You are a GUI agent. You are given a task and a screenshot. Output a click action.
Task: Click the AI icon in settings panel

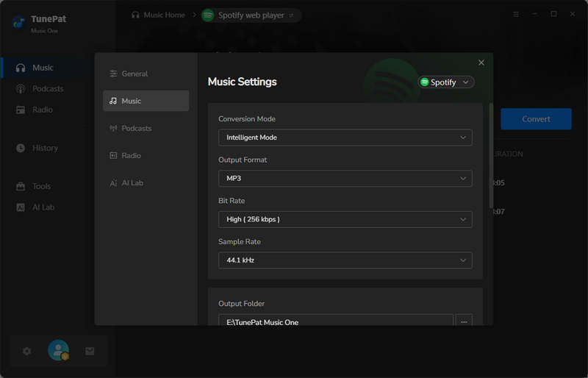pyautogui.click(x=113, y=183)
